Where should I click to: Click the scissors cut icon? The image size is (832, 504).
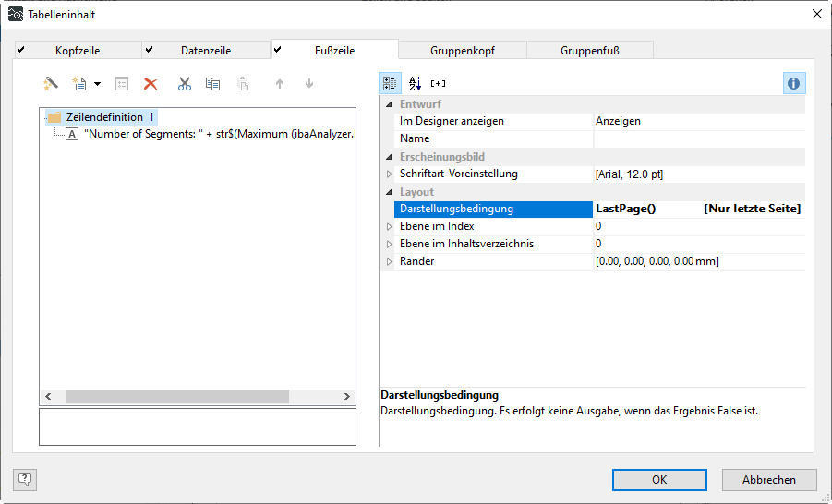185,84
